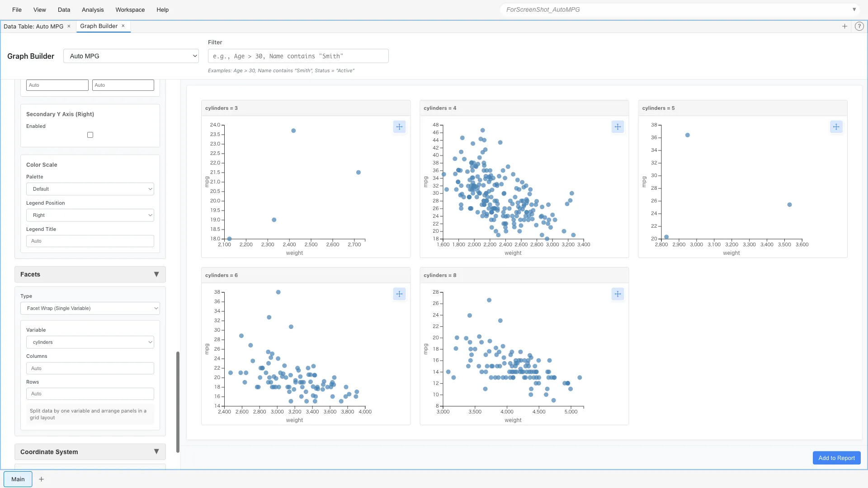Open the Auto MPG data source selector
This screenshot has width=868, height=488.
click(x=131, y=56)
